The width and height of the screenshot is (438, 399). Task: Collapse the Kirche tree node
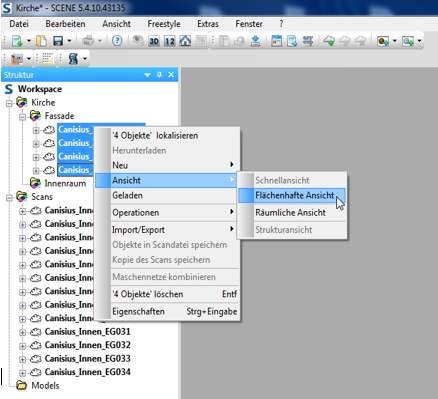click(x=9, y=103)
